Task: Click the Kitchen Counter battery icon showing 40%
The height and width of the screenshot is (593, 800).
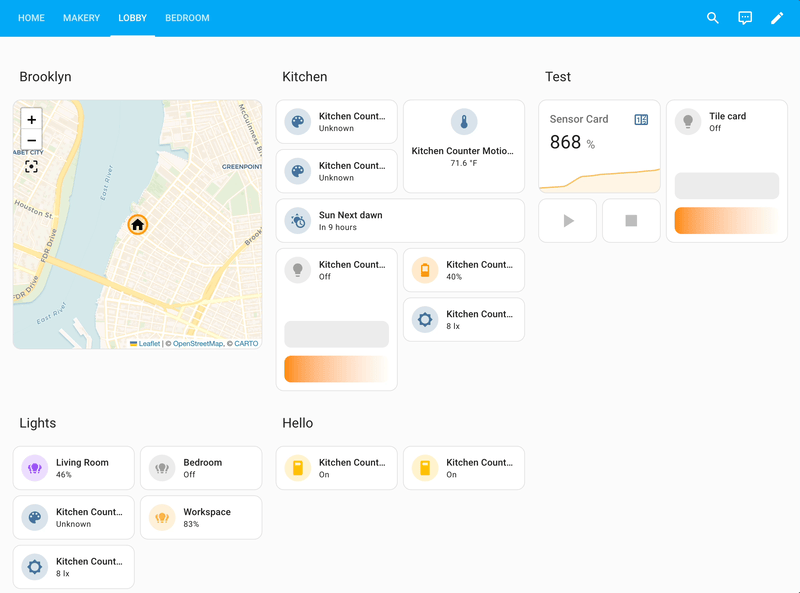Action: (x=424, y=270)
